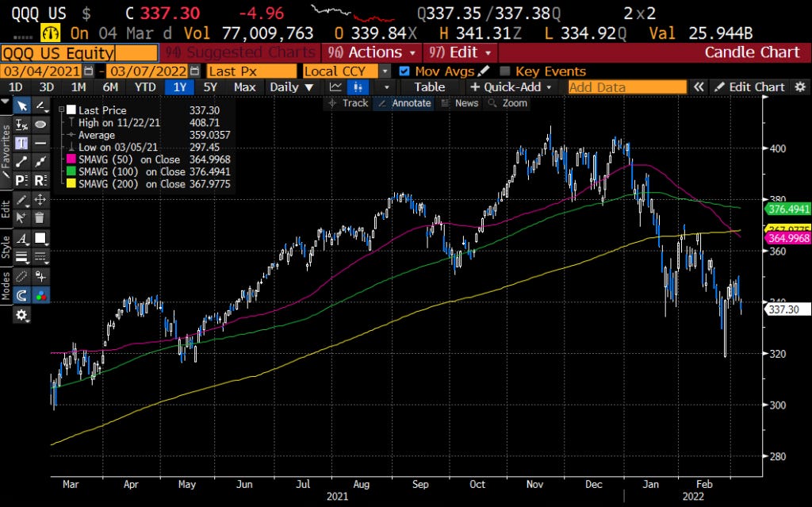The width and height of the screenshot is (812, 507).
Task: Click the end date field 03/07/2022
Action: 148,71
